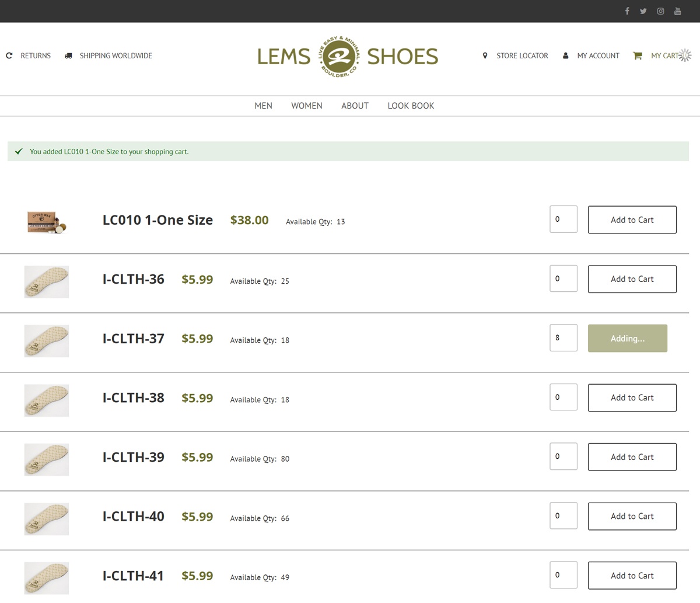Screen dimensions: 700x603
Task: Focus the quantity field for I-CLTH-36
Action: click(x=563, y=278)
